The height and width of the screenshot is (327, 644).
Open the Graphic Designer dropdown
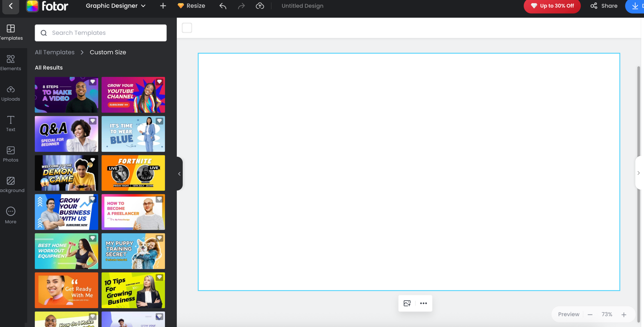[116, 6]
